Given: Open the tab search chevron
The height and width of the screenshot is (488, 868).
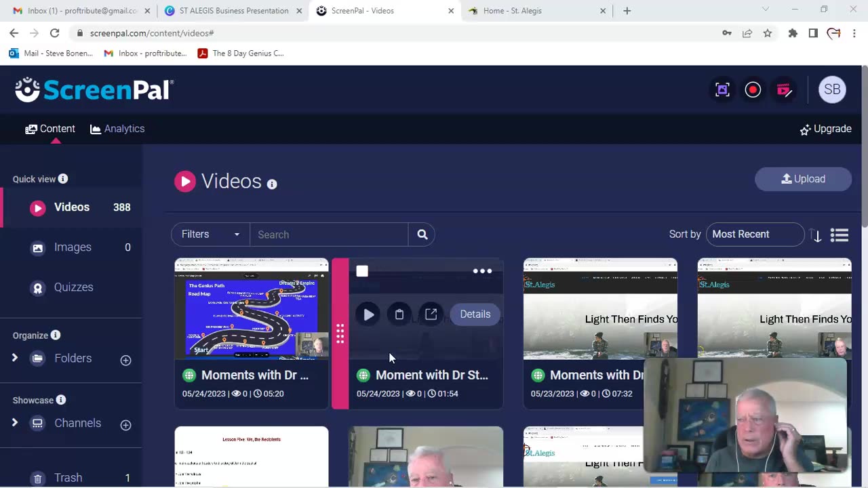Looking at the screenshot, I should pyautogui.click(x=766, y=9).
